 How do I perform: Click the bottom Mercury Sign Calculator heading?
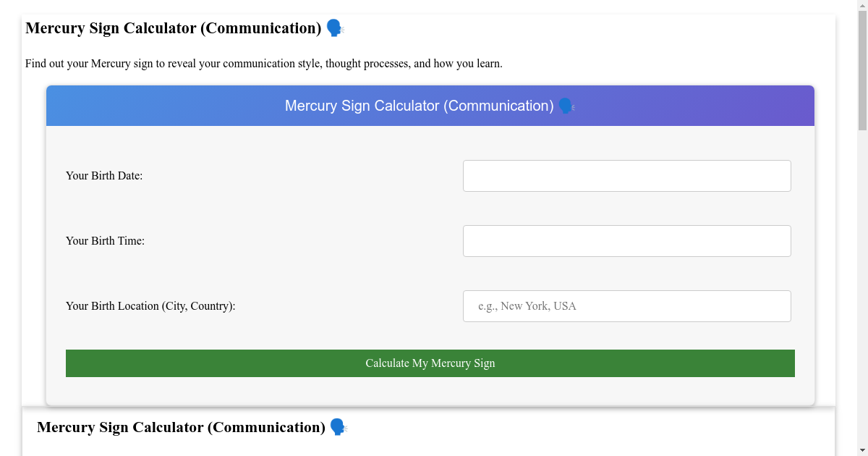(x=181, y=427)
